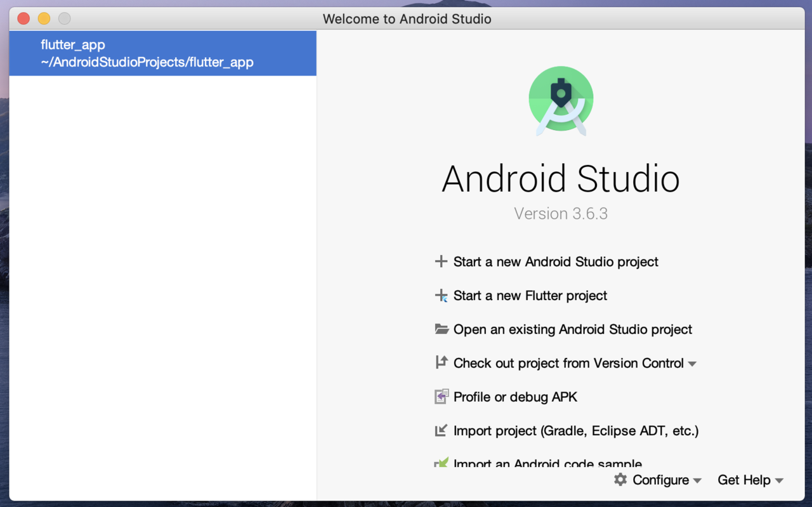Viewport: 812px width, 507px height.
Task: Minimize the Welcome window with the yellow button
Action: tap(44, 18)
